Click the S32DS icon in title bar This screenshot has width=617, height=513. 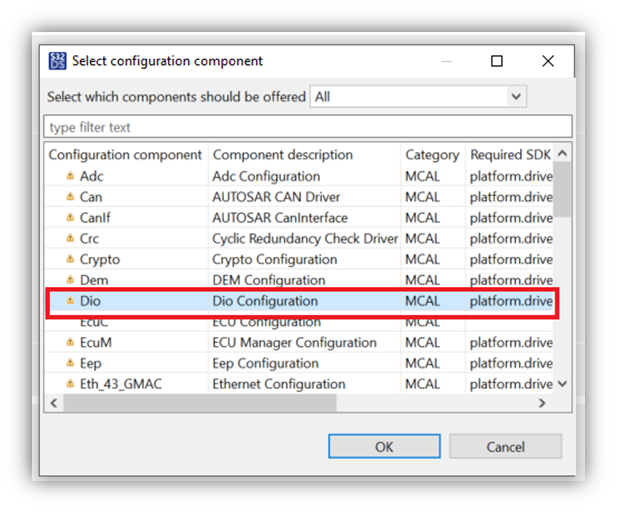point(58,61)
